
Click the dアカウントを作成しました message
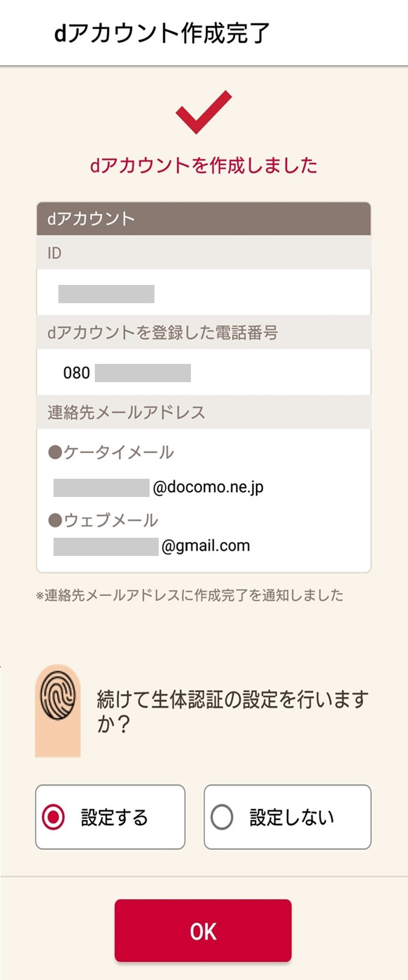204,165
